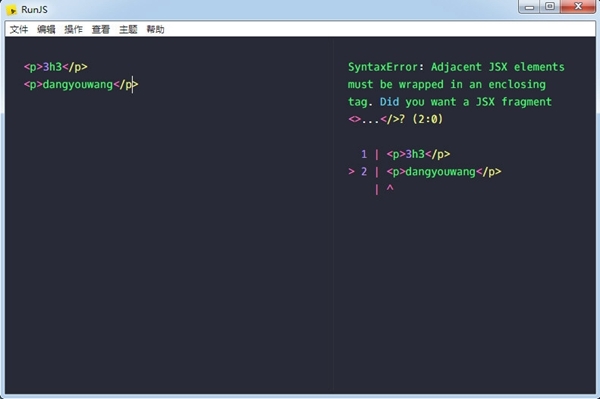Click the '<>...</>? (2:0)' output line

point(395,119)
